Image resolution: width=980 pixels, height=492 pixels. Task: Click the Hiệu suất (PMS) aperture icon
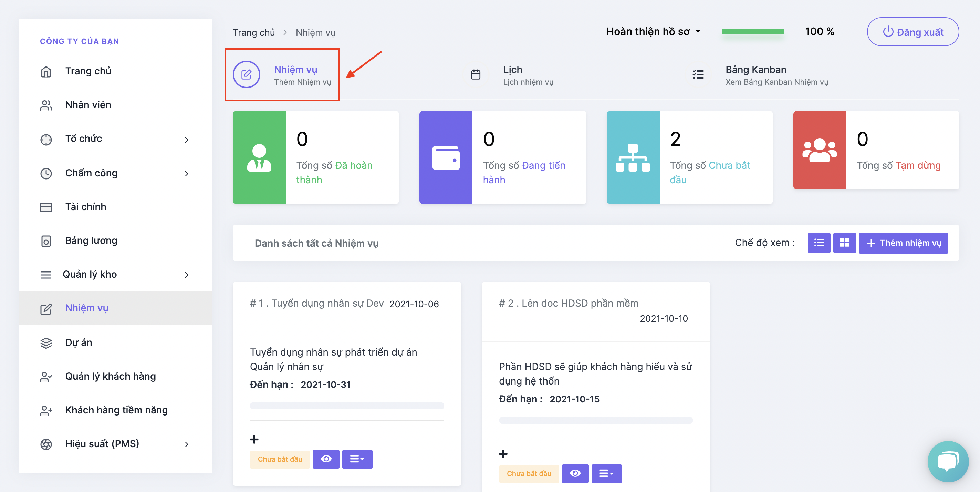point(46,444)
